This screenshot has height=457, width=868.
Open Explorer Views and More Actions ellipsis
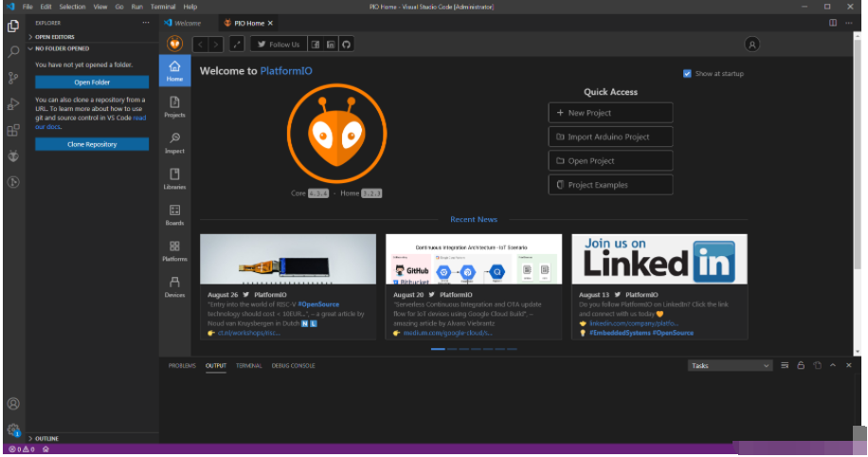point(146,23)
